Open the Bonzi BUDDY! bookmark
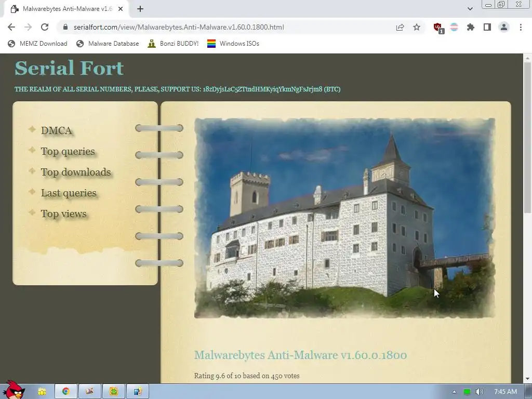 click(x=174, y=44)
